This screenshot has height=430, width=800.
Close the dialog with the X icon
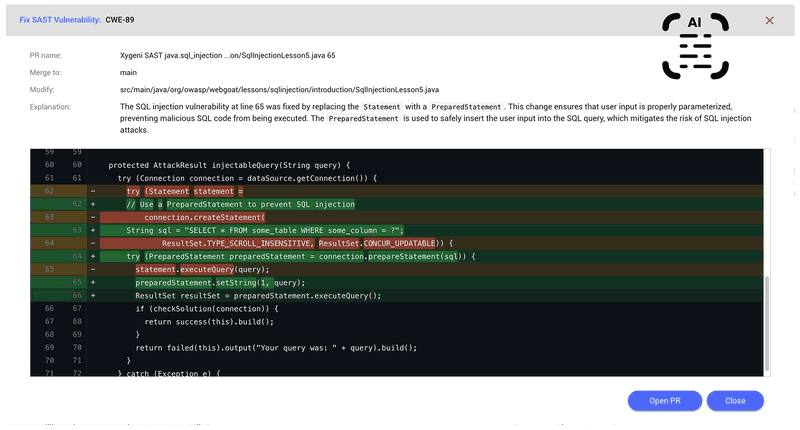pyautogui.click(x=769, y=20)
